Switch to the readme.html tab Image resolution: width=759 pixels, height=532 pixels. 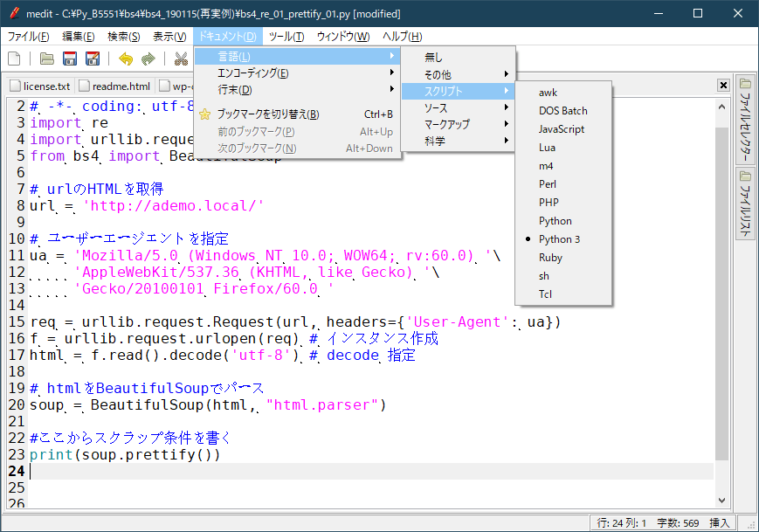[x=115, y=86]
